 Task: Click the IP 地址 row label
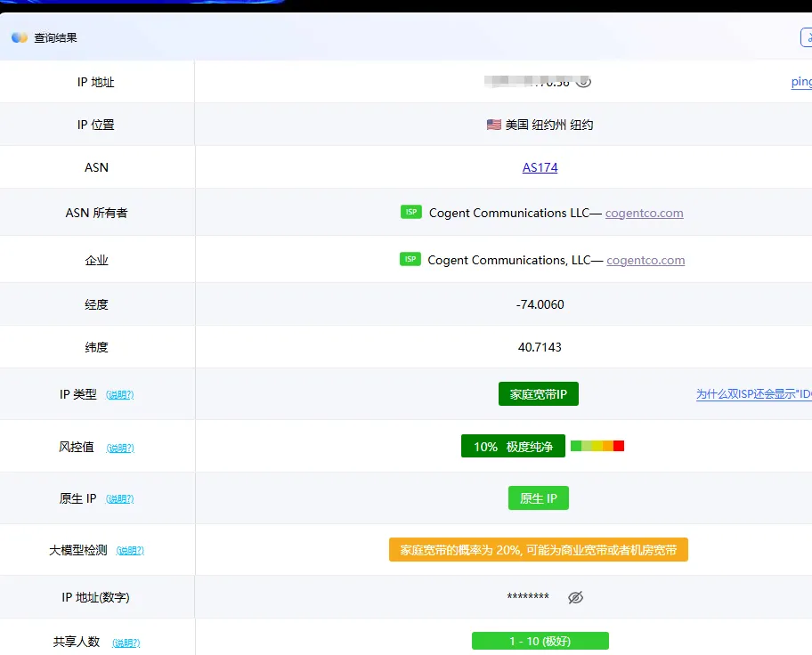coord(96,83)
